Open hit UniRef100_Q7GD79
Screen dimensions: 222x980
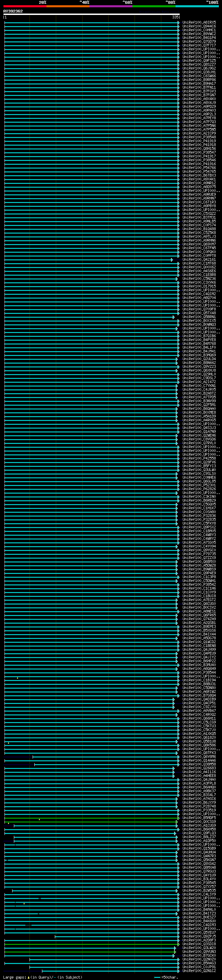click(199, 41)
